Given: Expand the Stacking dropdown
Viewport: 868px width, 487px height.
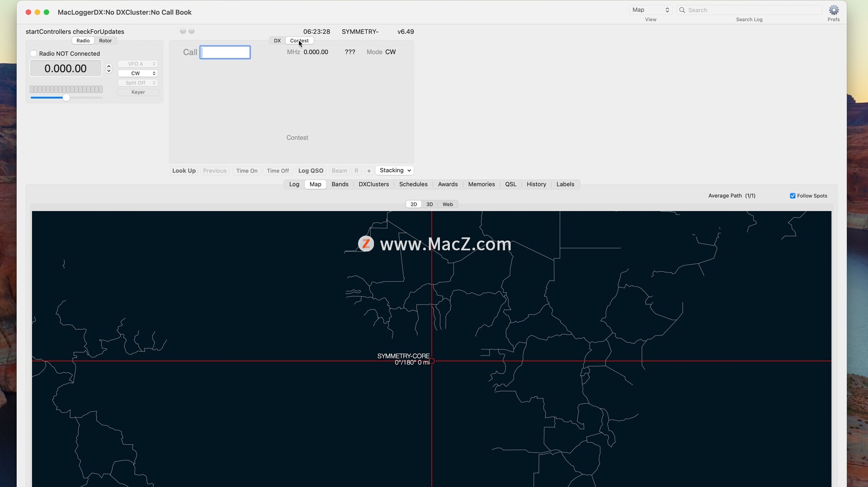Looking at the screenshot, I should 395,170.
